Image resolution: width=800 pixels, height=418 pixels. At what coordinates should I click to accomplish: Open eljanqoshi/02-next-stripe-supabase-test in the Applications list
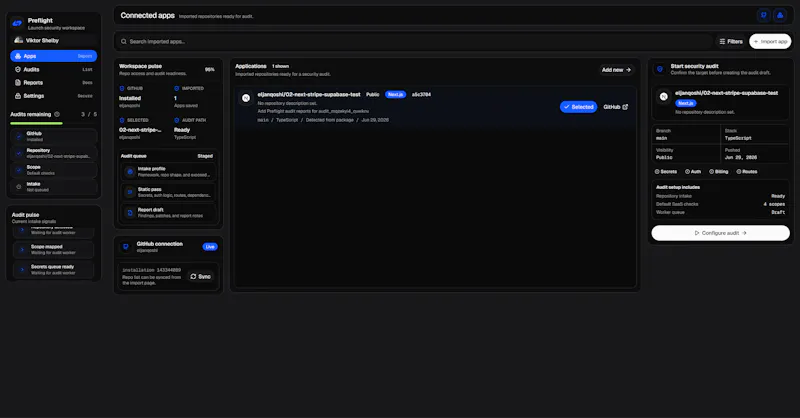click(x=309, y=94)
